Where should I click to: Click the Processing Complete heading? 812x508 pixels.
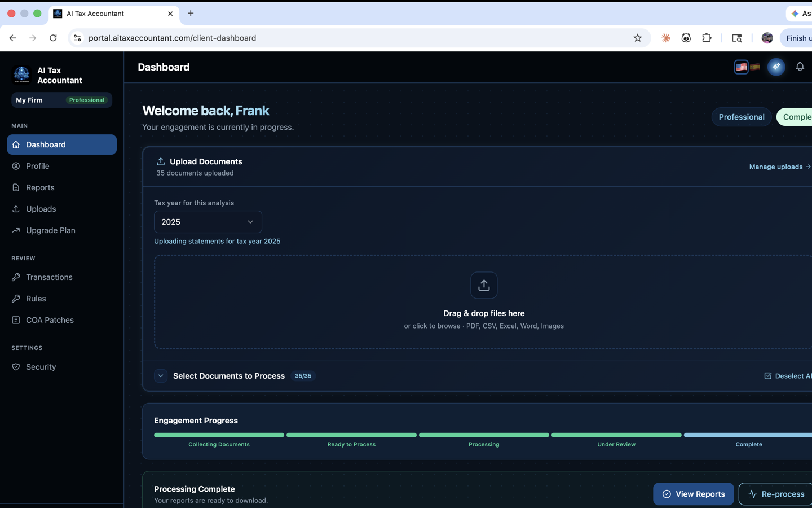(x=195, y=489)
